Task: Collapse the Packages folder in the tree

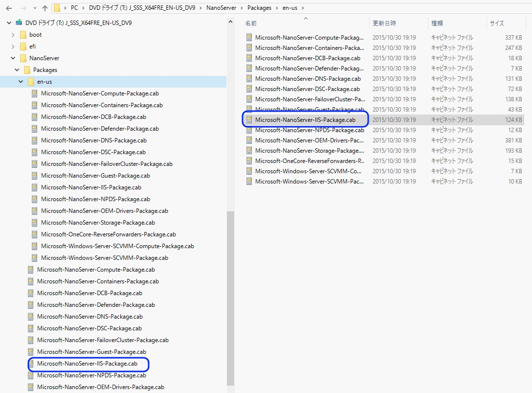Action: 17,70
